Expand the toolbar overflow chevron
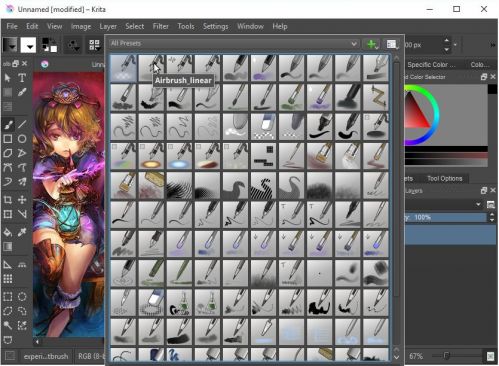This screenshot has height=366, width=499. (x=492, y=45)
